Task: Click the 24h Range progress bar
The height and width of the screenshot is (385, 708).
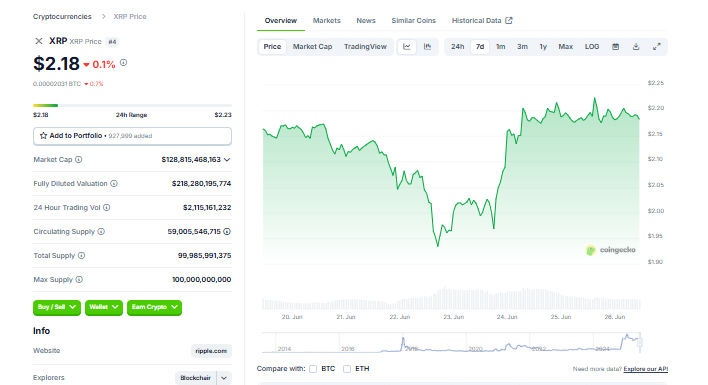Action: (132, 105)
